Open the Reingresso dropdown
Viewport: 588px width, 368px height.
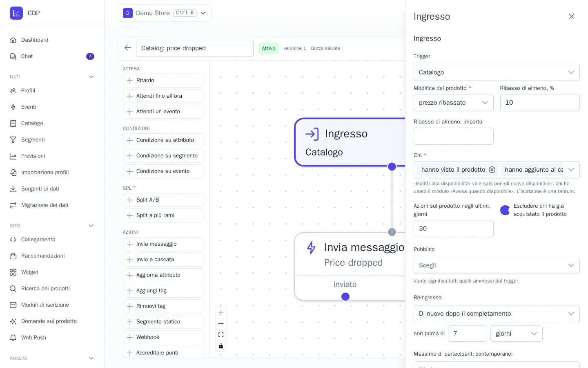coord(497,314)
